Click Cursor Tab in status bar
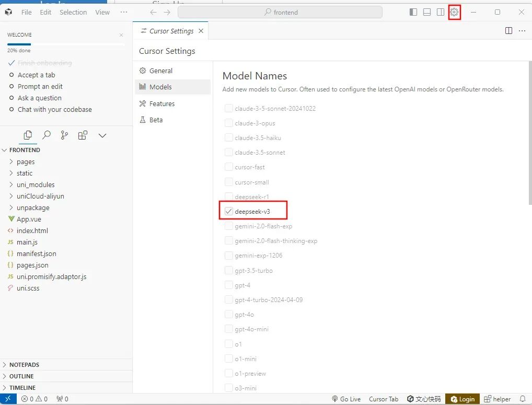Image resolution: width=532 pixels, height=405 pixels. [384, 399]
